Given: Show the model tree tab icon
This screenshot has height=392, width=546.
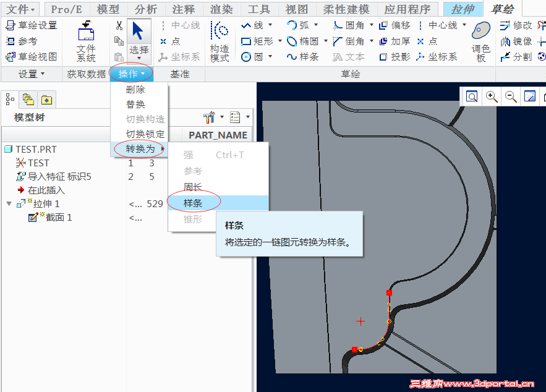Looking at the screenshot, I should click(10, 100).
